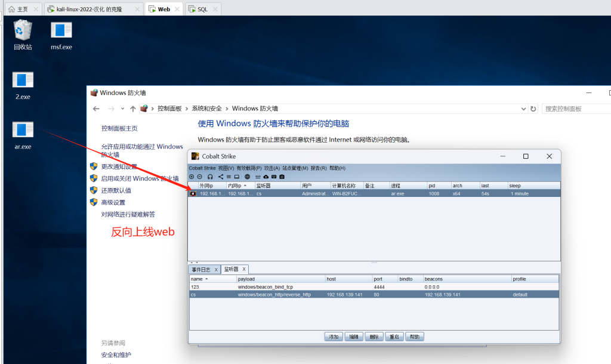Click the connect (plus circle) toolbar icon

tap(192, 177)
